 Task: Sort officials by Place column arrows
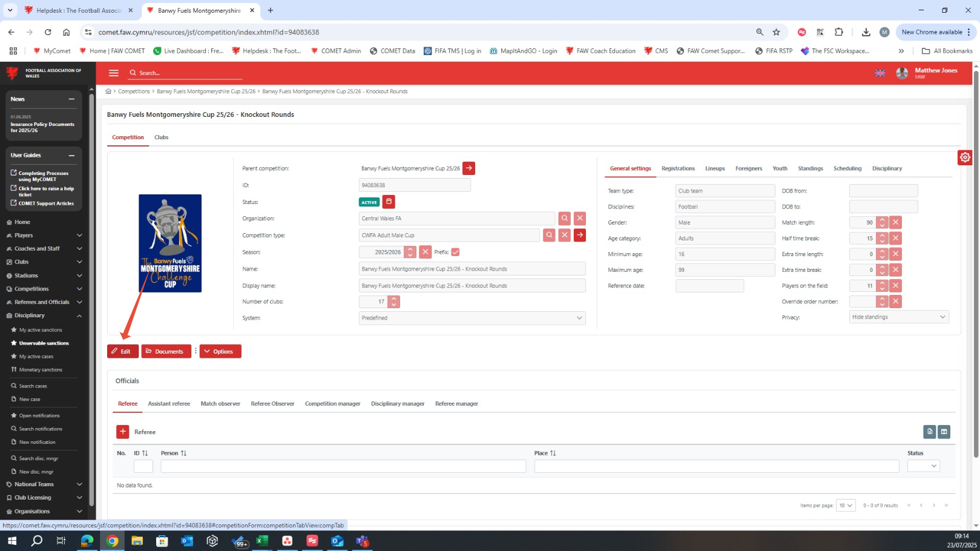click(x=553, y=453)
